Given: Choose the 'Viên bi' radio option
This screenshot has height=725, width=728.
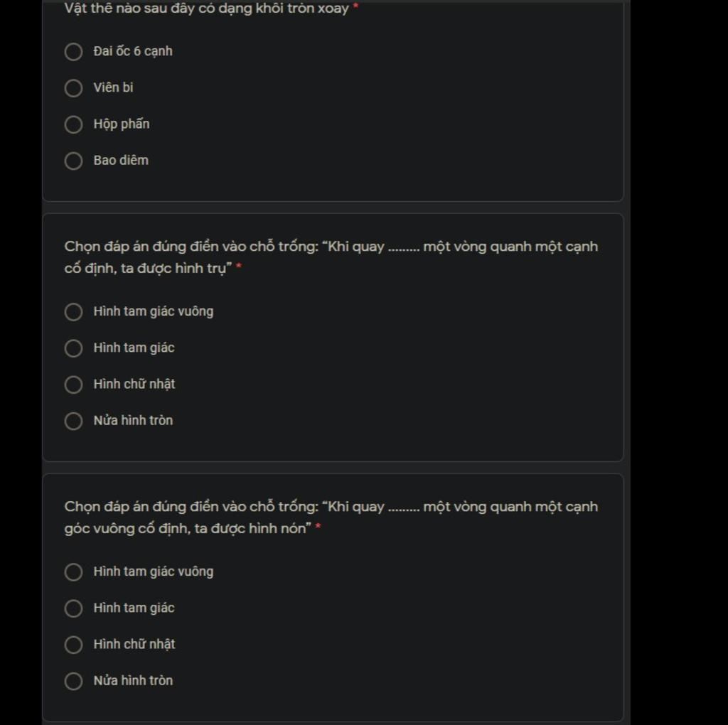Looking at the screenshot, I should click(74, 88).
